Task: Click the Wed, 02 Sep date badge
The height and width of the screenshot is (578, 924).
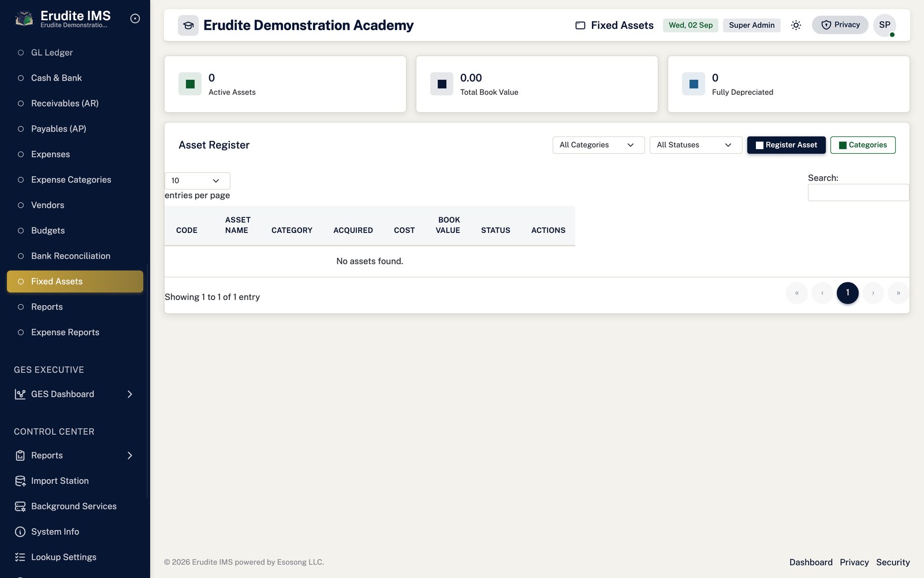Action: pos(691,25)
